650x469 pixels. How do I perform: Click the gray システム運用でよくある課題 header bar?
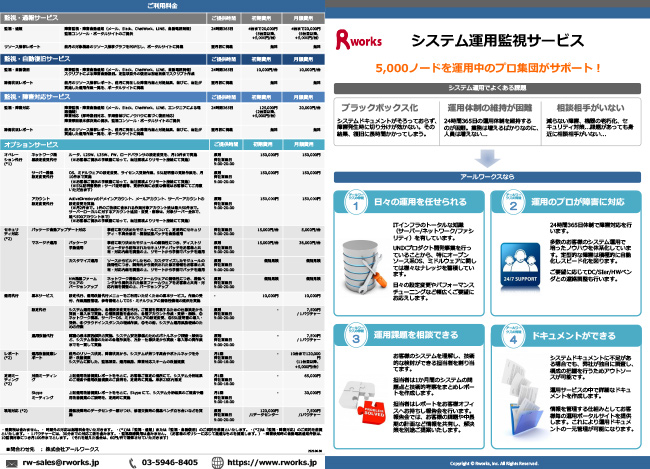(x=487, y=88)
